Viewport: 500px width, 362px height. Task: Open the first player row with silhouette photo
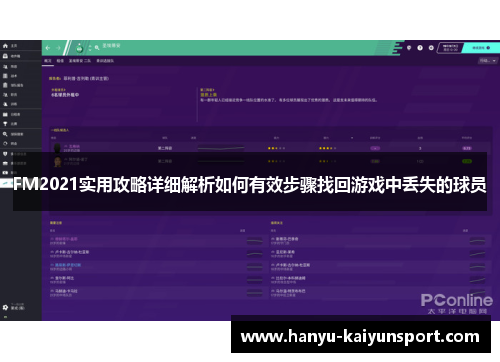270,148
